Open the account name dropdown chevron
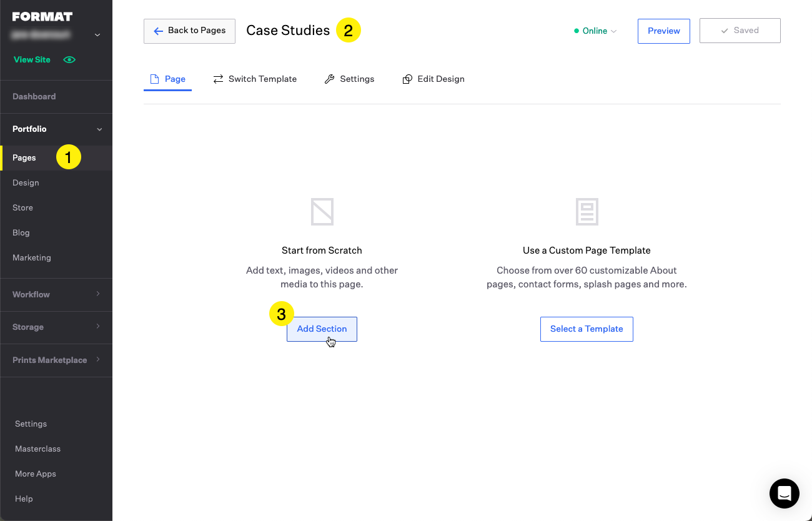812x521 pixels. point(97,35)
